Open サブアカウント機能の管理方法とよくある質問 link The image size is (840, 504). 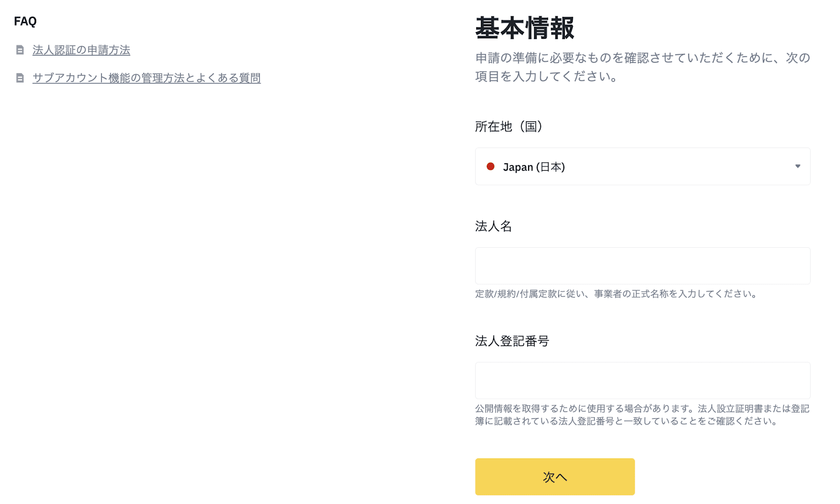pyautogui.click(x=146, y=78)
